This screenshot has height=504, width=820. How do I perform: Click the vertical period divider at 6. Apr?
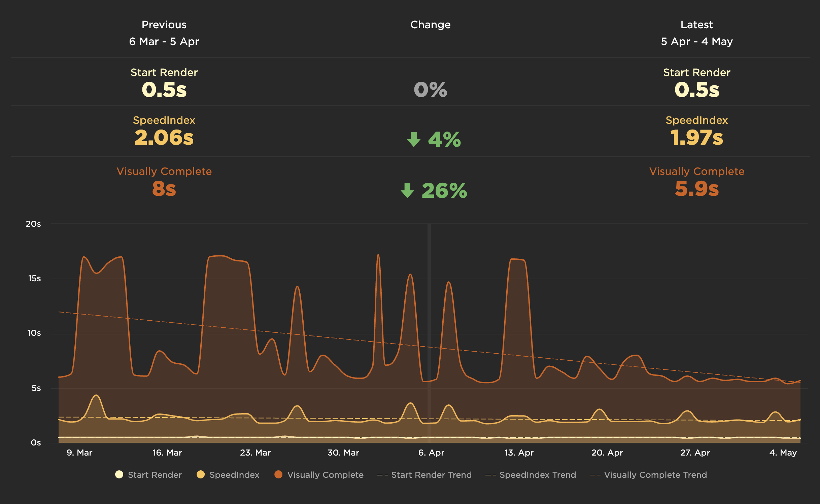tap(429, 333)
